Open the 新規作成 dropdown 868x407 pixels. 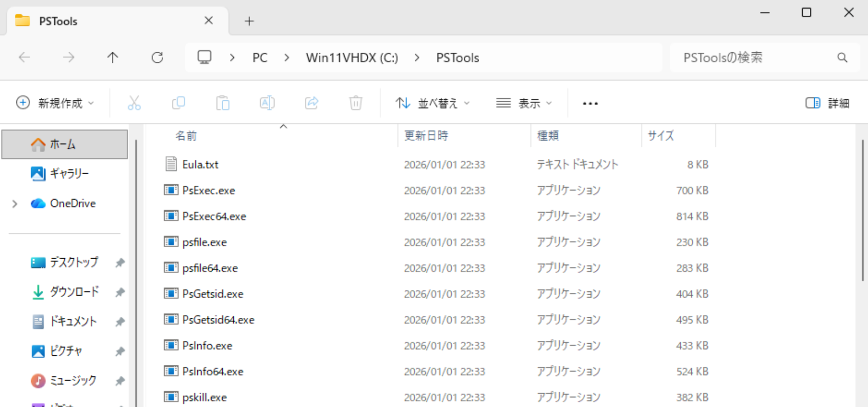click(x=55, y=103)
